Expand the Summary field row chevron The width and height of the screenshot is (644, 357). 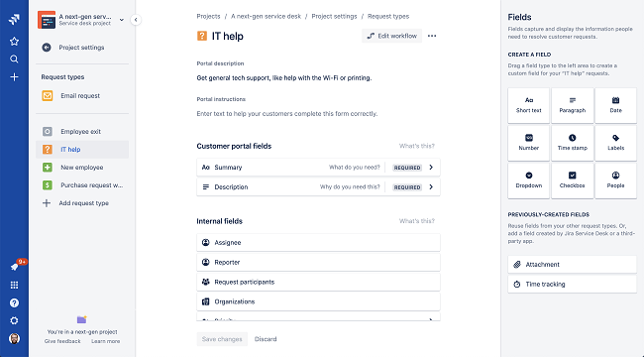pyautogui.click(x=431, y=168)
